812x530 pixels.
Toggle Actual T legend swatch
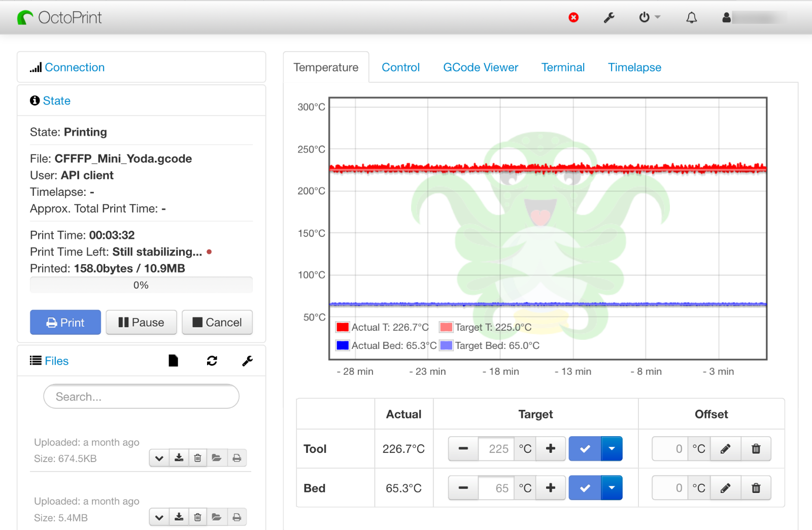tap(343, 327)
